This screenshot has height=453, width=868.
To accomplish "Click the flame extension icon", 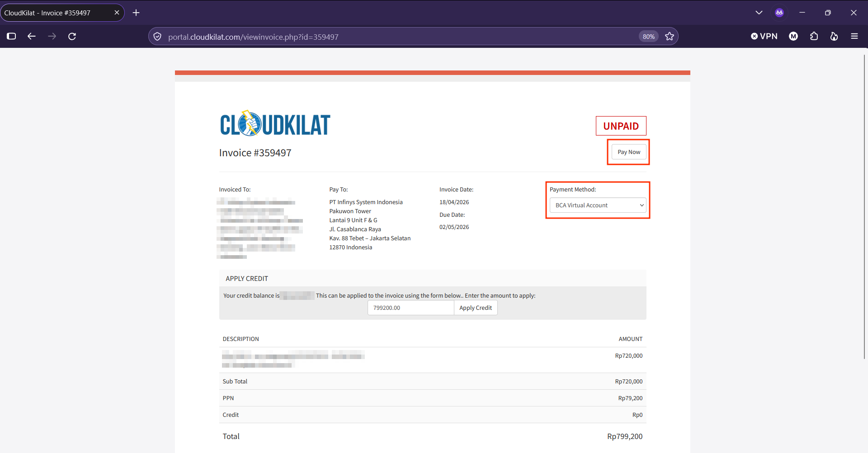I will [x=834, y=36].
